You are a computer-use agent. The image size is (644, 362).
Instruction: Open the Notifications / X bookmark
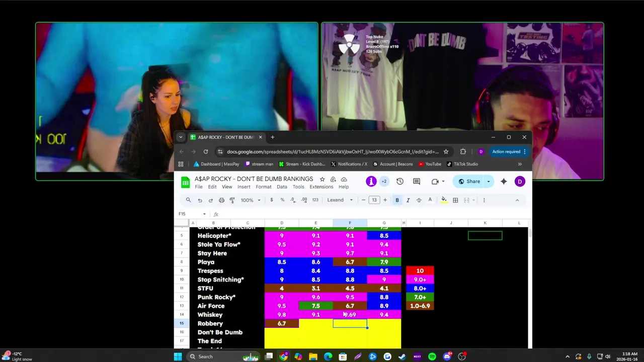pyautogui.click(x=349, y=164)
